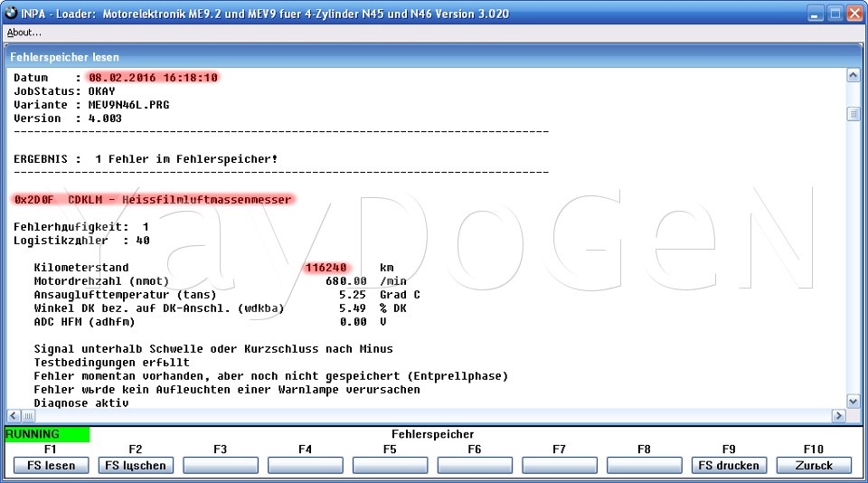Click FS drucken button under F9

coord(729,465)
